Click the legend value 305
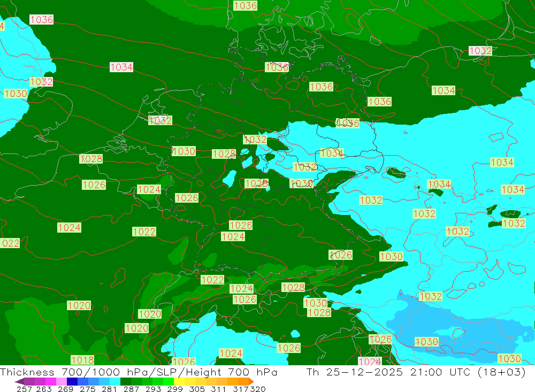Viewport: 535px width, 392px height. click(x=197, y=389)
